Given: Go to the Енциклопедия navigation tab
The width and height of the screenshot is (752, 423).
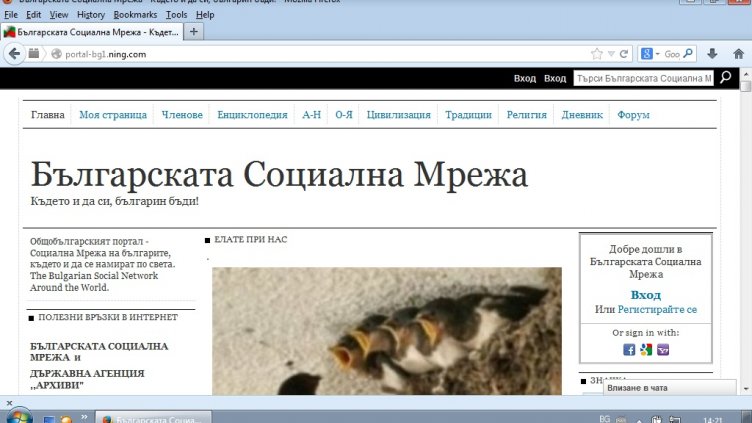Looking at the screenshot, I should pos(252,115).
